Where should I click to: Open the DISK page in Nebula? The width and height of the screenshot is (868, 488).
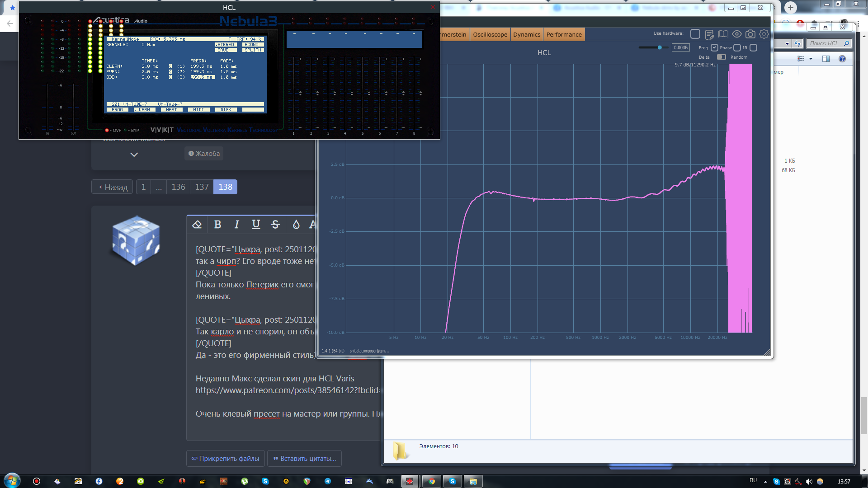[226, 110]
